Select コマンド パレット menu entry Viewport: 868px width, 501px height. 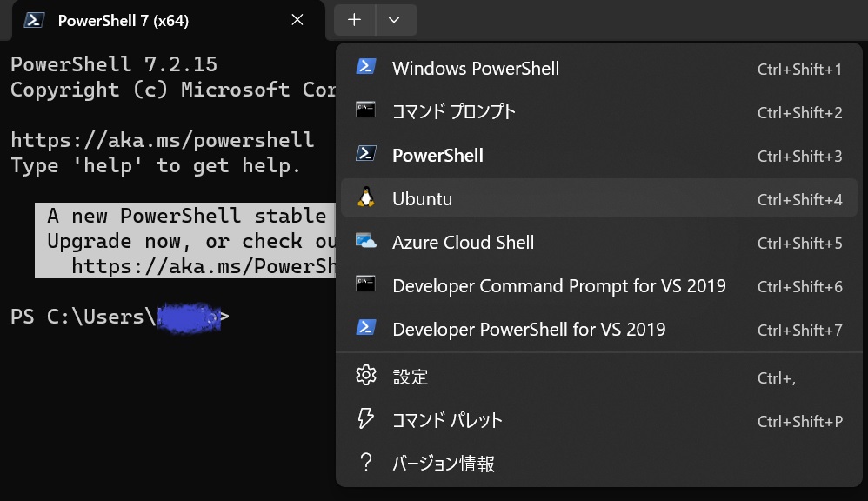447,420
